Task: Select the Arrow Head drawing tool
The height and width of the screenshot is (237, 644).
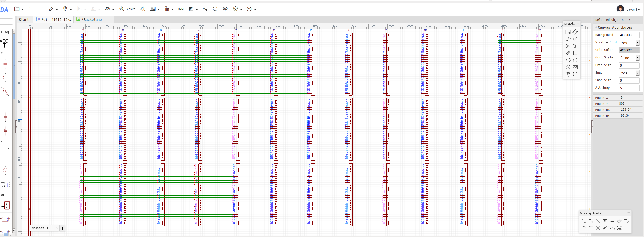Action: 568,46
